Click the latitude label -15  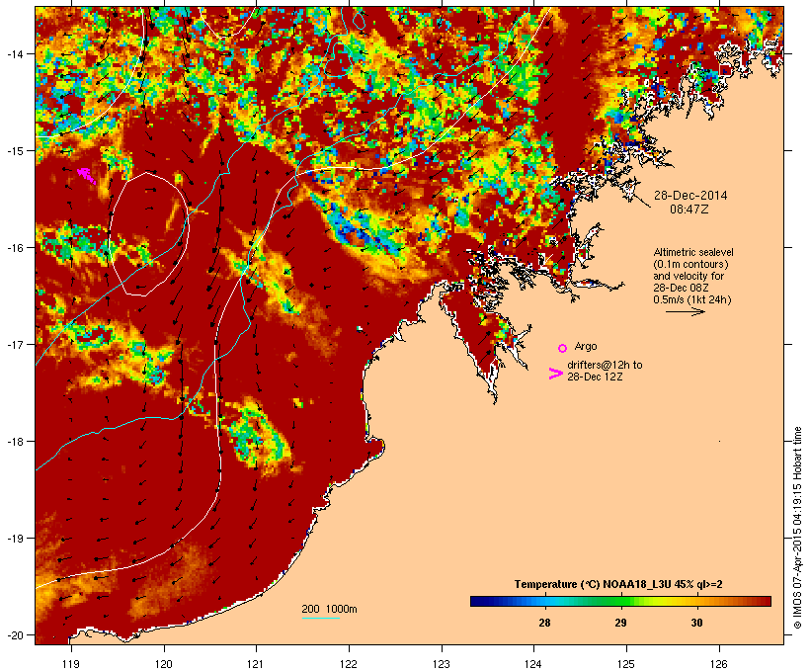[14, 150]
